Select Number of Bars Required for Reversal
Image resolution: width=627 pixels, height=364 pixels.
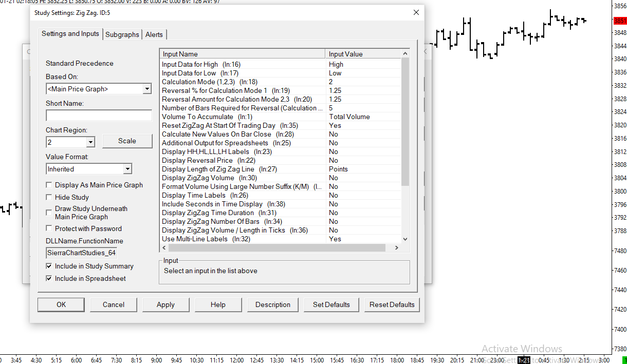tap(281, 108)
